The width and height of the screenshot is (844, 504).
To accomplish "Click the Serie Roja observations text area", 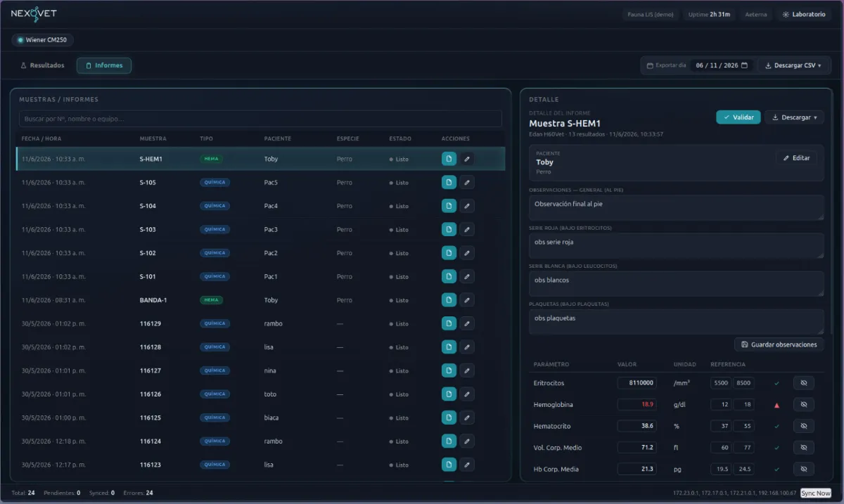I will [677, 245].
